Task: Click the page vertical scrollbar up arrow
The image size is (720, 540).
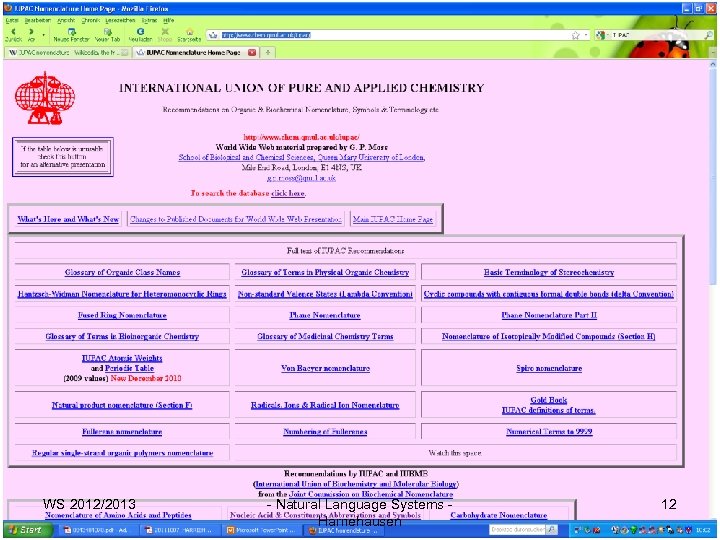Action: 713,65
